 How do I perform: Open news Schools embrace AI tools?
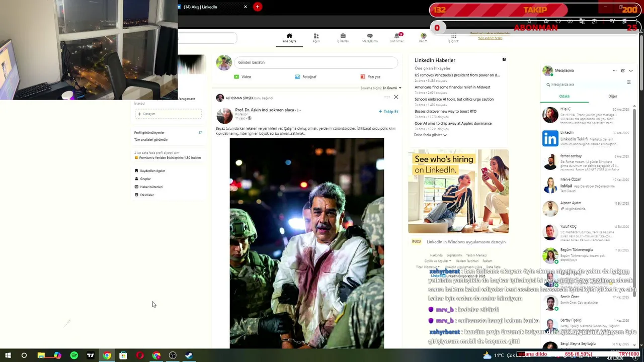pyautogui.click(x=454, y=99)
